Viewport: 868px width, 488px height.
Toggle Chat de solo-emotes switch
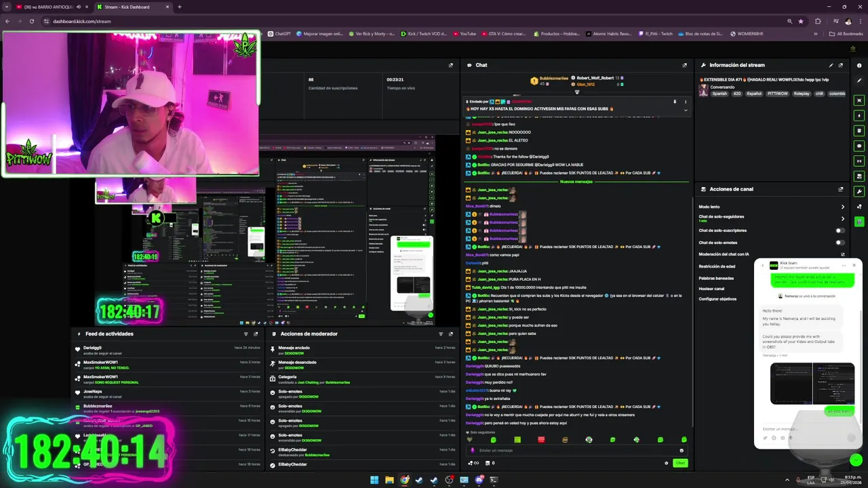tap(840, 243)
